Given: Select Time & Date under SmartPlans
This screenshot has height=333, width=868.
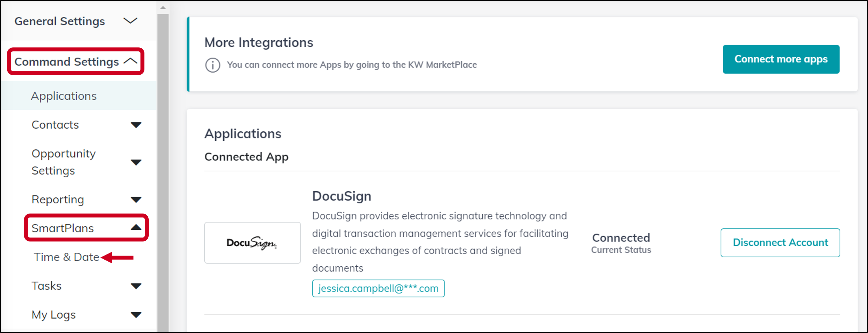Looking at the screenshot, I should click(x=66, y=257).
